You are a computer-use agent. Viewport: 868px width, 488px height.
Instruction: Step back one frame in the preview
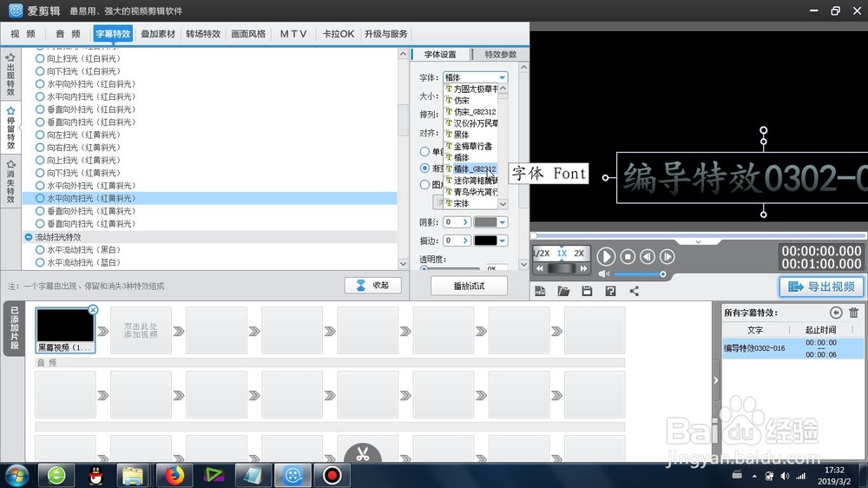(x=648, y=256)
